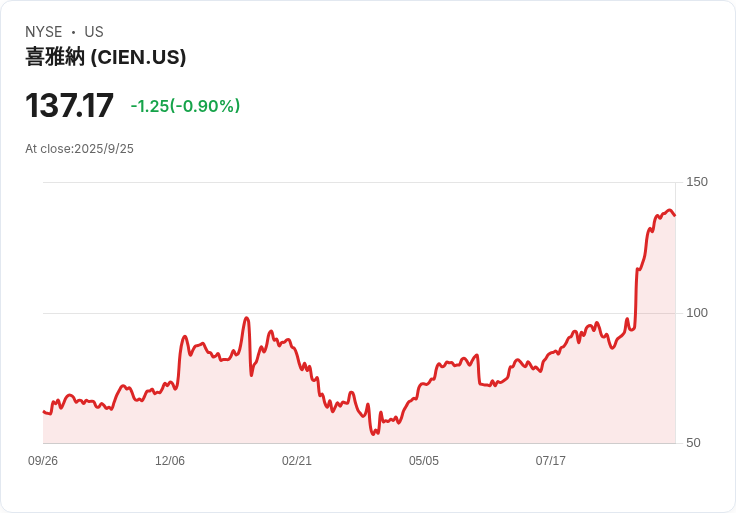The height and width of the screenshot is (513, 736).
Task: Select the 12/06 date on x-axis
Action: tap(170, 461)
